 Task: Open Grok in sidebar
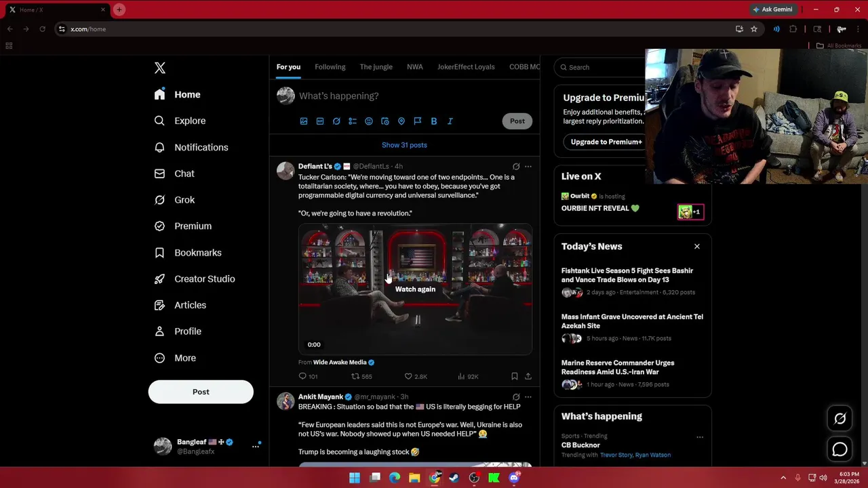tap(175, 200)
